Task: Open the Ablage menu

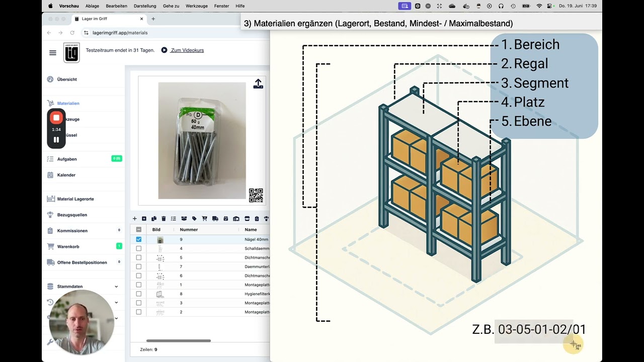Action: pyautogui.click(x=92, y=6)
